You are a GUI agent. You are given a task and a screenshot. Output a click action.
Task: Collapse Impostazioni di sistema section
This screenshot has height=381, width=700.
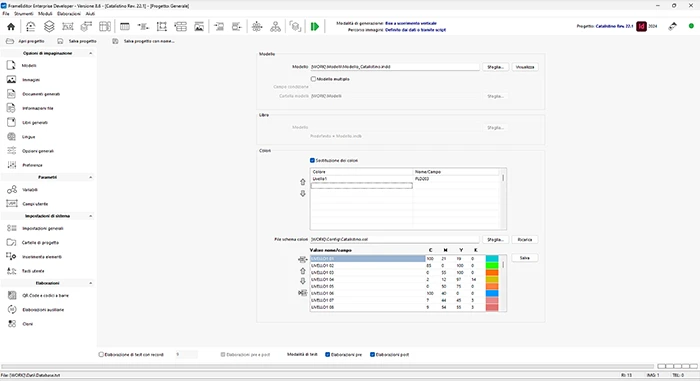click(x=91, y=216)
